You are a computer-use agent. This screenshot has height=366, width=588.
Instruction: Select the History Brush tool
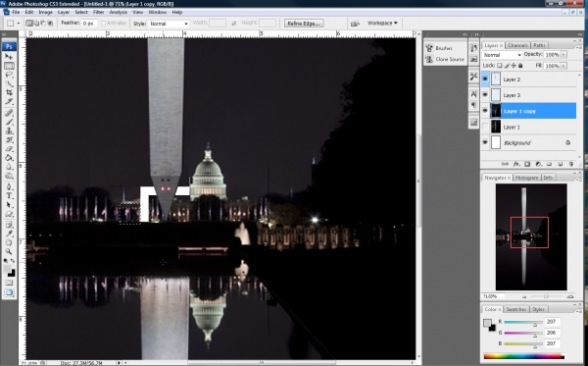(9, 139)
